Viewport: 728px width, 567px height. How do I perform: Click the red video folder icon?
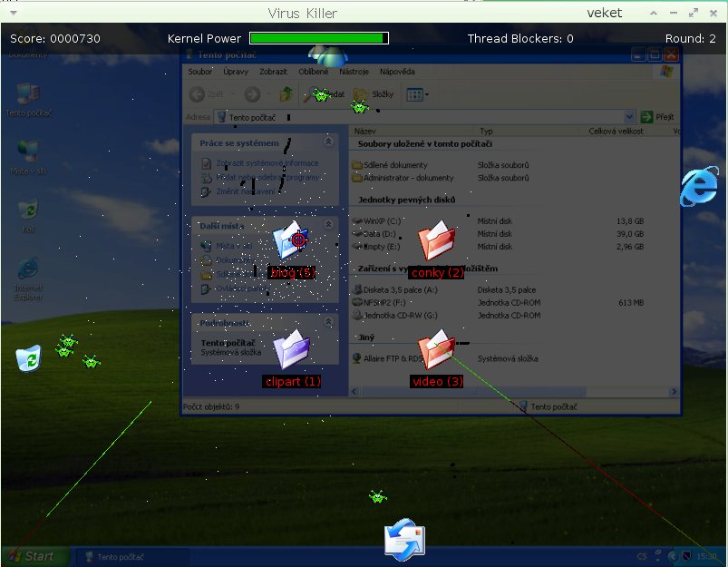(x=436, y=348)
